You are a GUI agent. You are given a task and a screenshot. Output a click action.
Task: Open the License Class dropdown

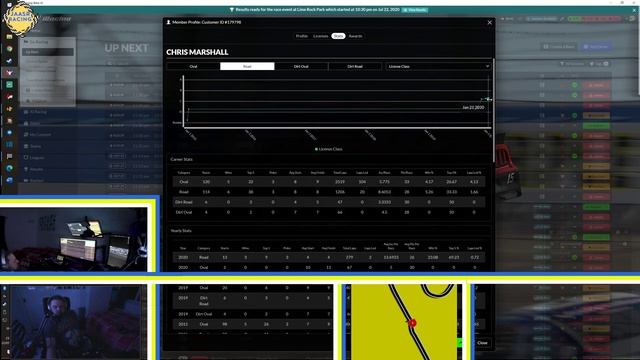click(438, 66)
